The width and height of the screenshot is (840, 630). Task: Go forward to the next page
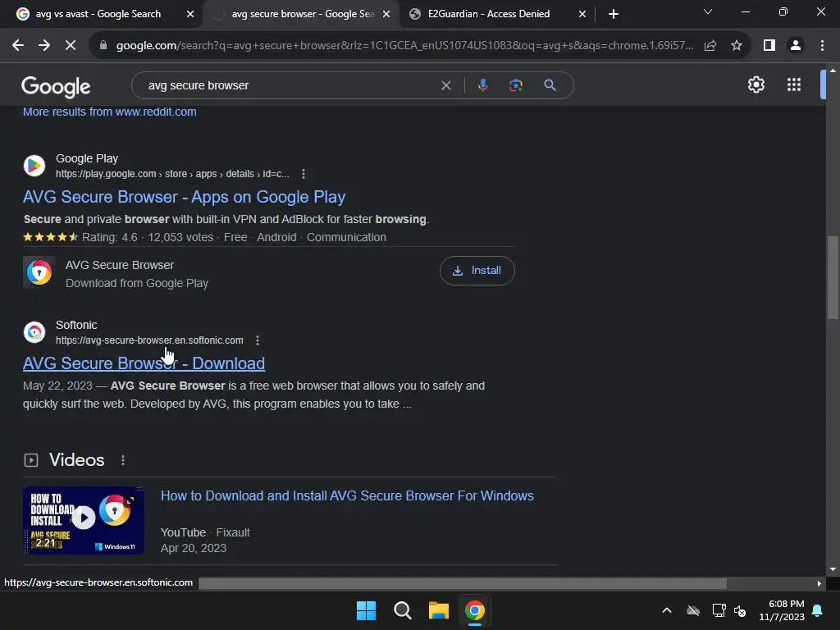(x=44, y=46)
